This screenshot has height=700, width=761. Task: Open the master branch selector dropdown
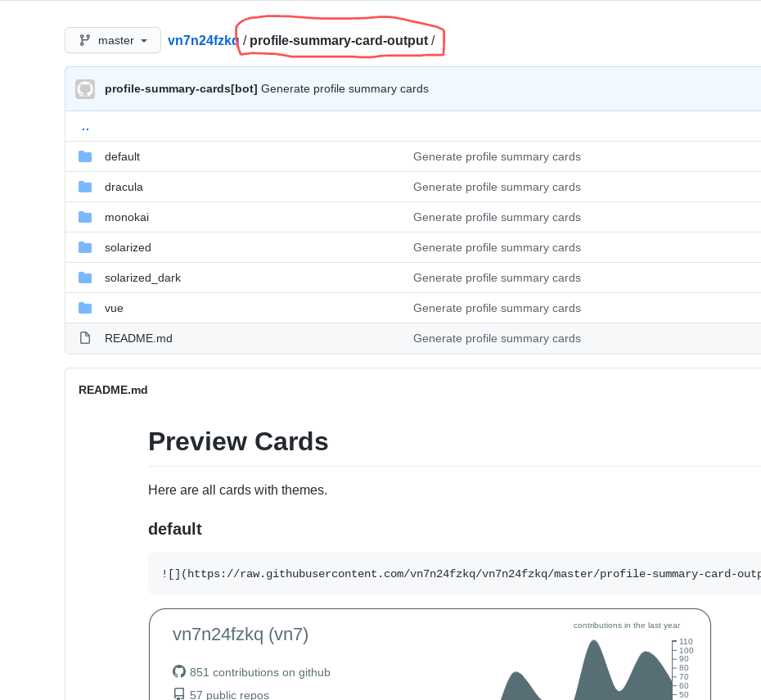(113, 40)
